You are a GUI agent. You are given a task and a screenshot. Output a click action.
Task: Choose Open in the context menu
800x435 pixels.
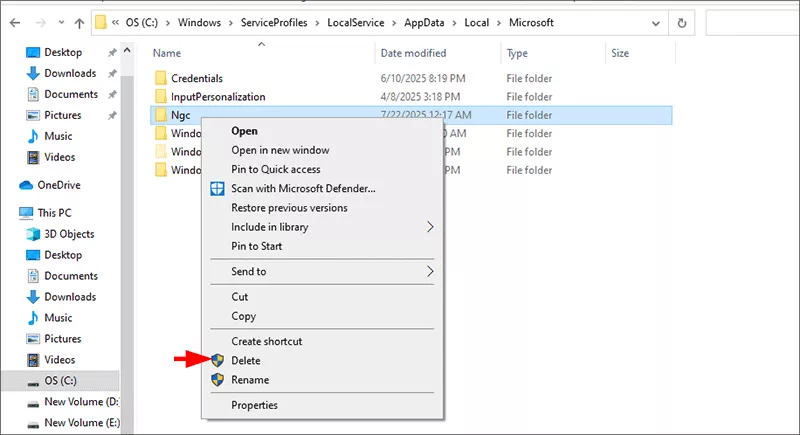(244, 131)
